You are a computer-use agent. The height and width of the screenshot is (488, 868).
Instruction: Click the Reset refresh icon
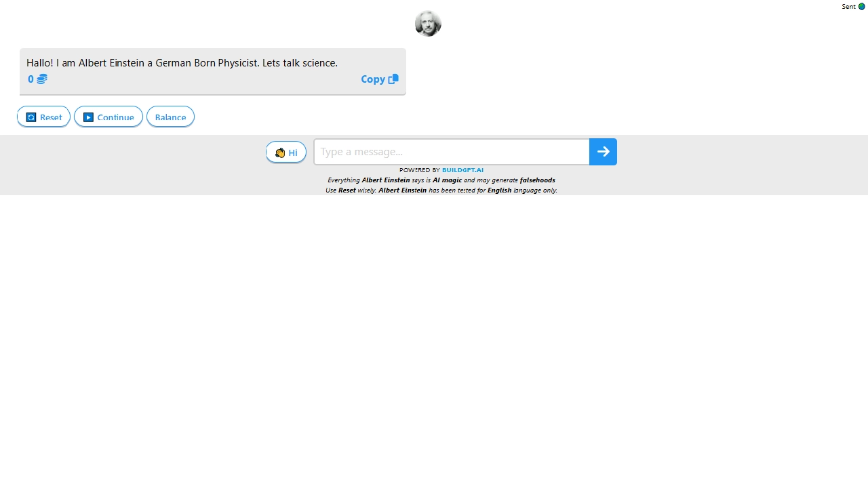tap(31, 117)
